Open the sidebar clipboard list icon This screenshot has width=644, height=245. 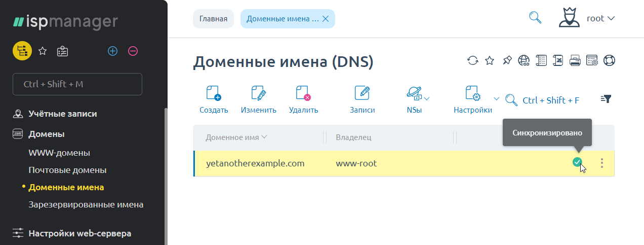(x=63, y=51)
